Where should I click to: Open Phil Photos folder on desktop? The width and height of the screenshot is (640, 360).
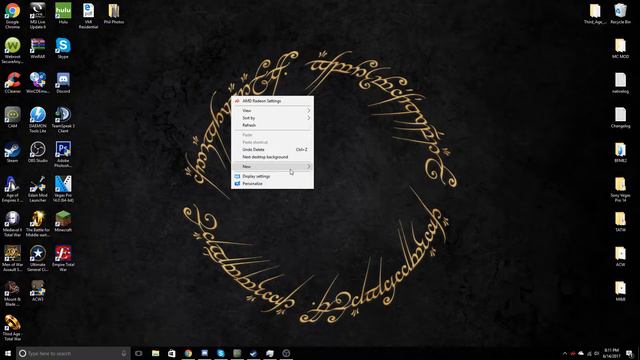click(x=114, y=13)
